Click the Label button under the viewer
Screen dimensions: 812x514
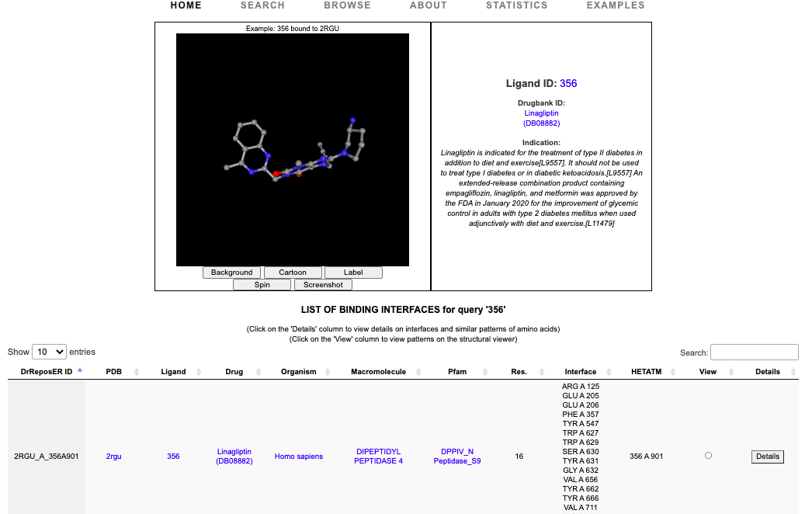tap(353, 273)
